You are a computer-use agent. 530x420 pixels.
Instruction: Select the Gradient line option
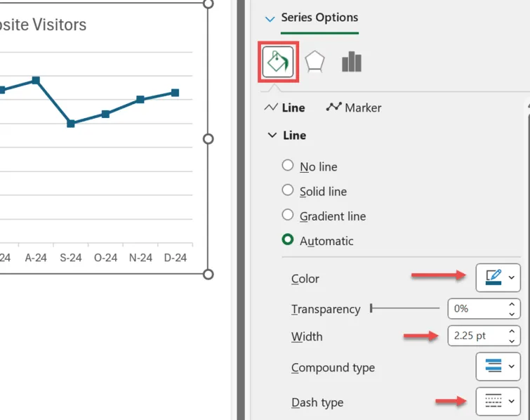pos(287,215)
